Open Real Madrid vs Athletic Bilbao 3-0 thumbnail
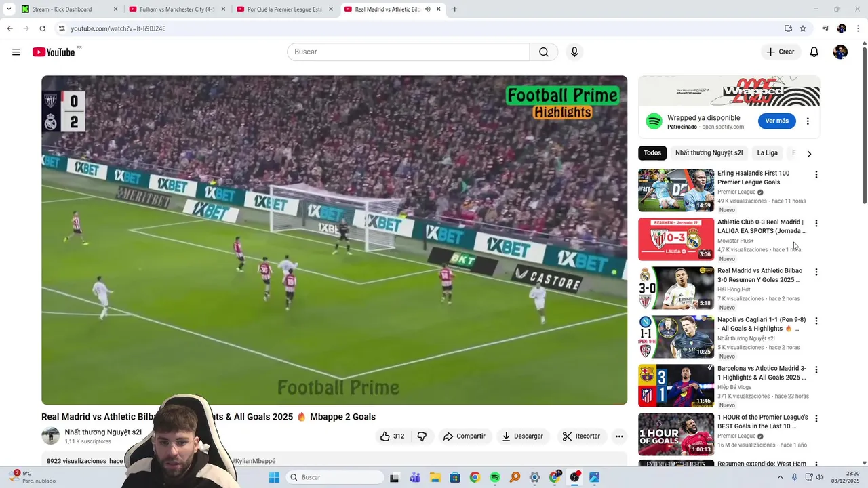 (x=676, y=288)
